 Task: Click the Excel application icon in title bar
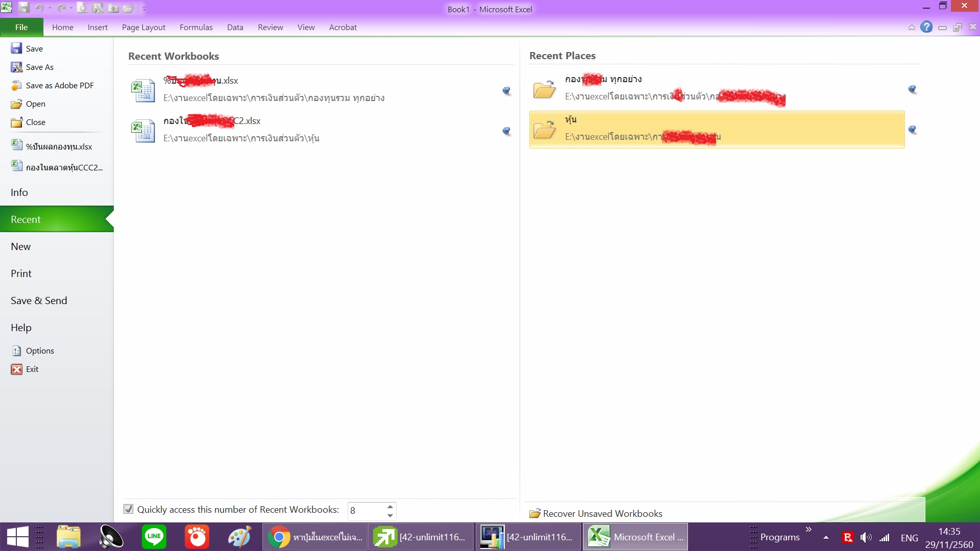pos(7,7)
